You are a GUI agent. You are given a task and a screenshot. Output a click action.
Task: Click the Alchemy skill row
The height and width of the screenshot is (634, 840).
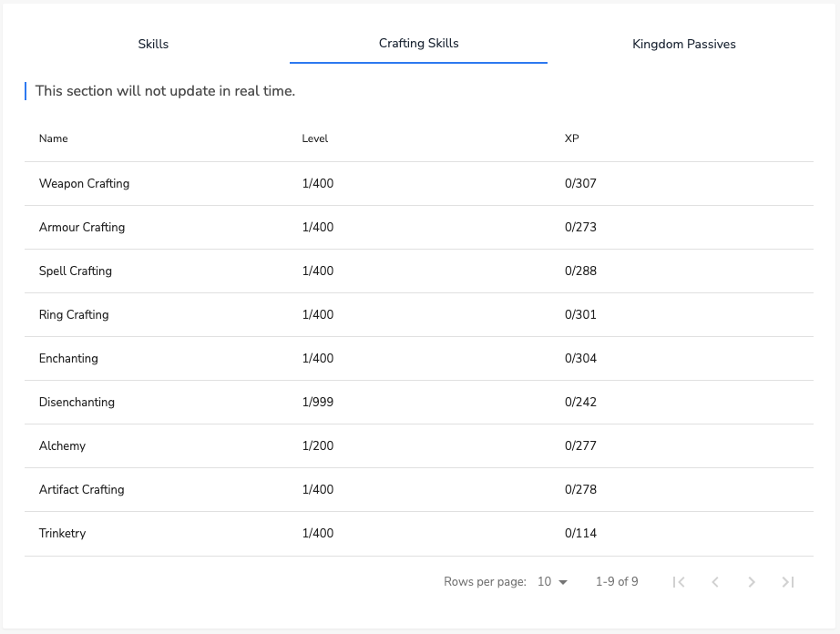[x=419, y=446]
